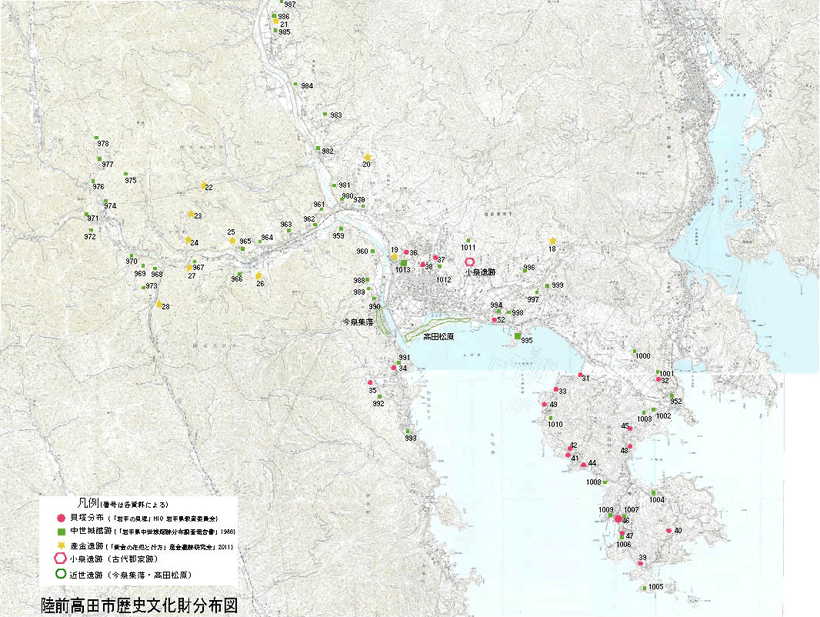Select the yellow star marker 26

(258, 276)
